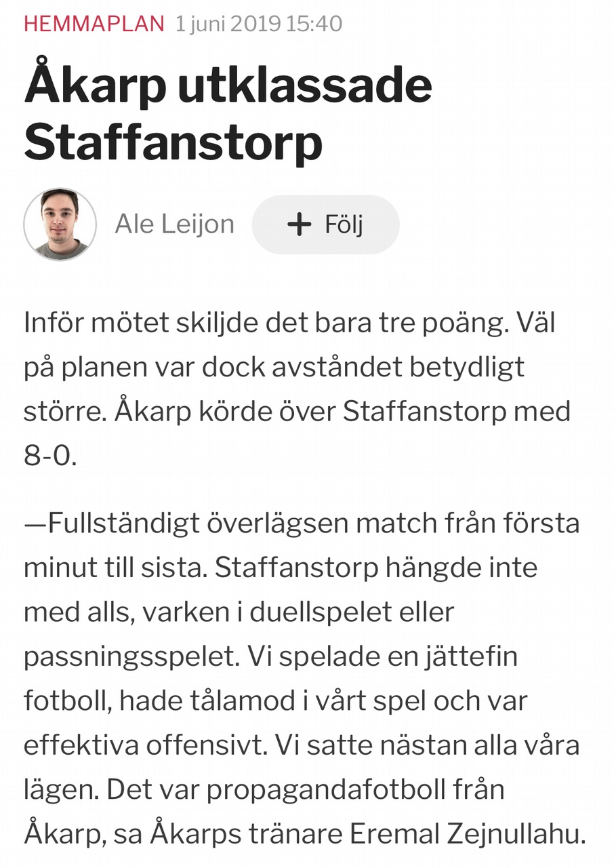Image resolution: width=616 pixels, height=868 pixels.
Task: Tap the phrase "effektiva offensivt"
Action: (x=144, y=745)
